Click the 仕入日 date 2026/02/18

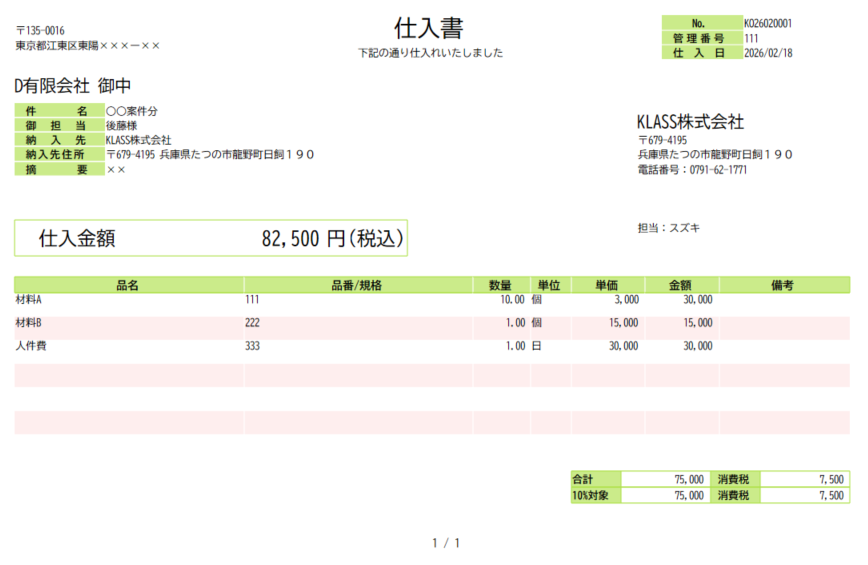tap(767, 53)
